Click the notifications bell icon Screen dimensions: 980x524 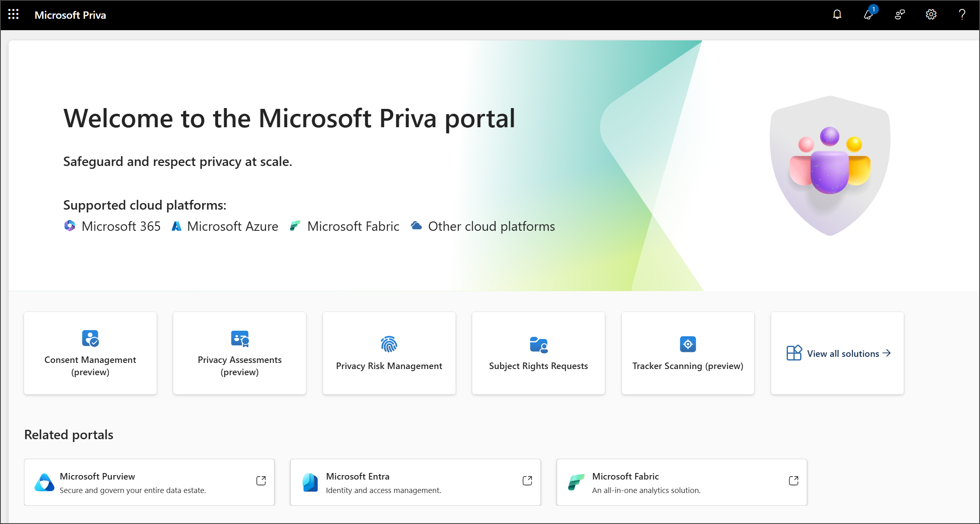(x=839, y=15)
